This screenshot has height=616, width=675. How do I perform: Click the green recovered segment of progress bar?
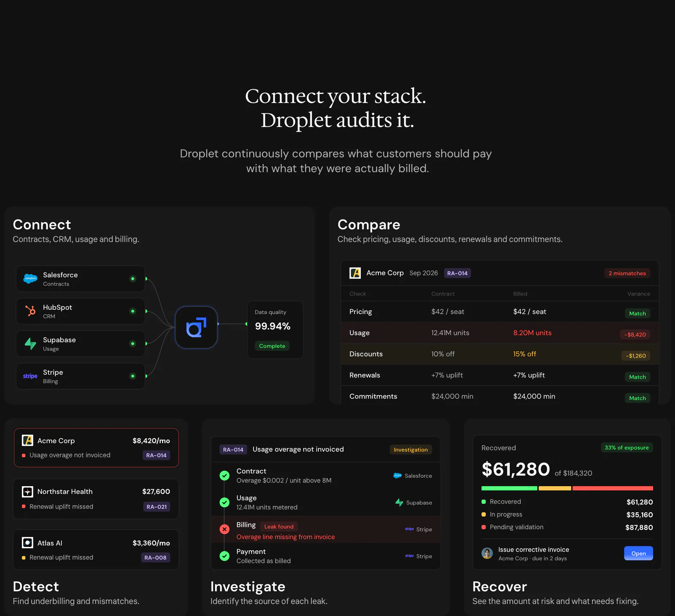point(509,488)
